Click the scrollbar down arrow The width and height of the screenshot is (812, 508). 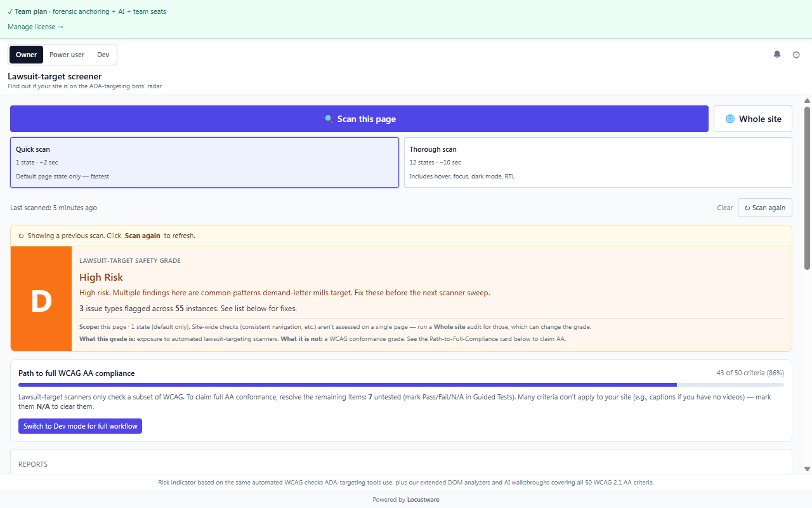(x=808, y=469)
